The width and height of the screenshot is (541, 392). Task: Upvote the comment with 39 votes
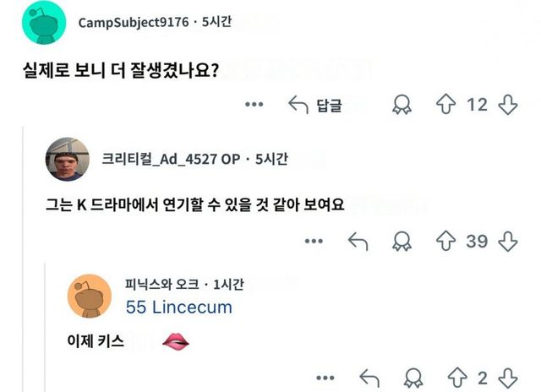[445, 242]
